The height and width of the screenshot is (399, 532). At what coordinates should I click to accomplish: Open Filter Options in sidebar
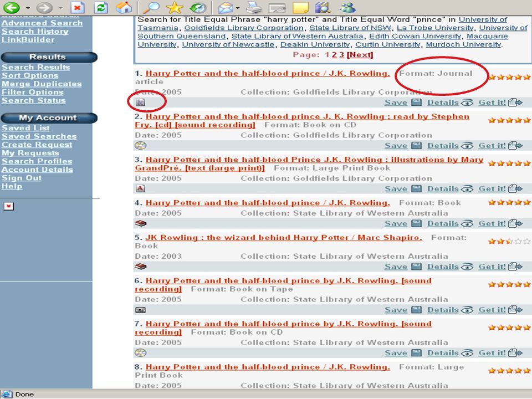(x=32, y=92)
